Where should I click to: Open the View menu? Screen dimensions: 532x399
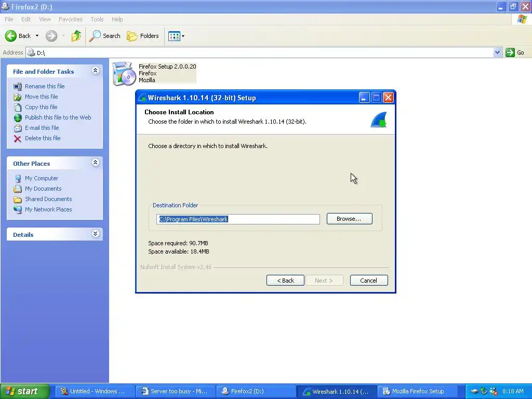tap(45, 19)
